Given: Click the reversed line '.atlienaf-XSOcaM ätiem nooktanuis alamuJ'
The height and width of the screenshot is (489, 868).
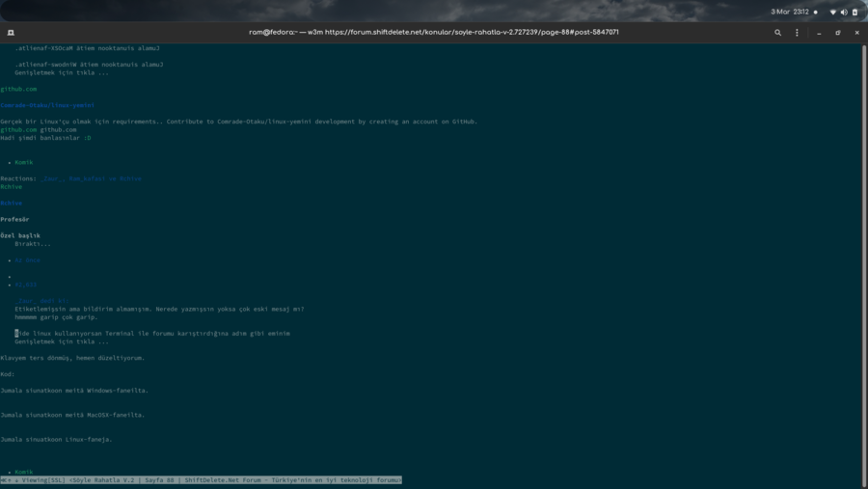Looking at the screenshot, I should pos(87,48).
